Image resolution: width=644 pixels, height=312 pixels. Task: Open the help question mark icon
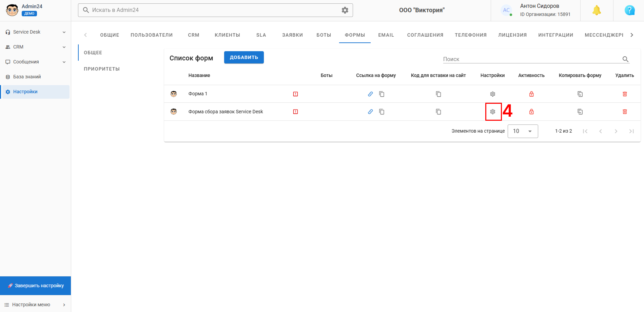point(630,11)
